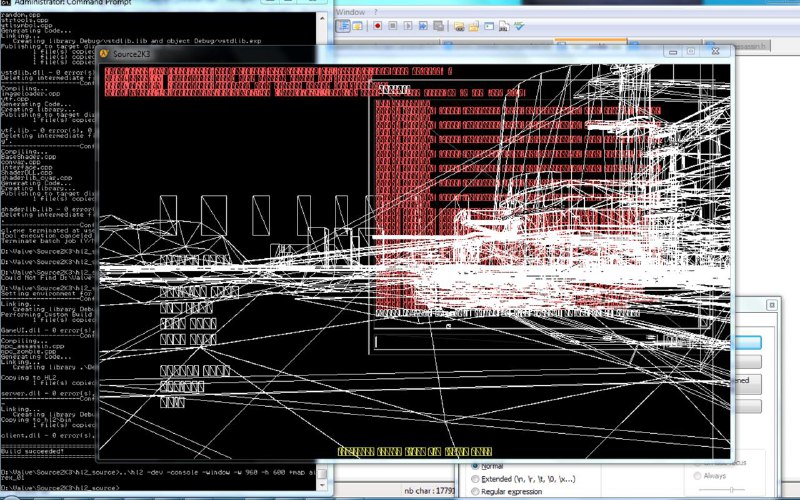800x500 pixels.
Task: Click the Find dialog button ending 'ened'
Action: click(x=747, y=383)
